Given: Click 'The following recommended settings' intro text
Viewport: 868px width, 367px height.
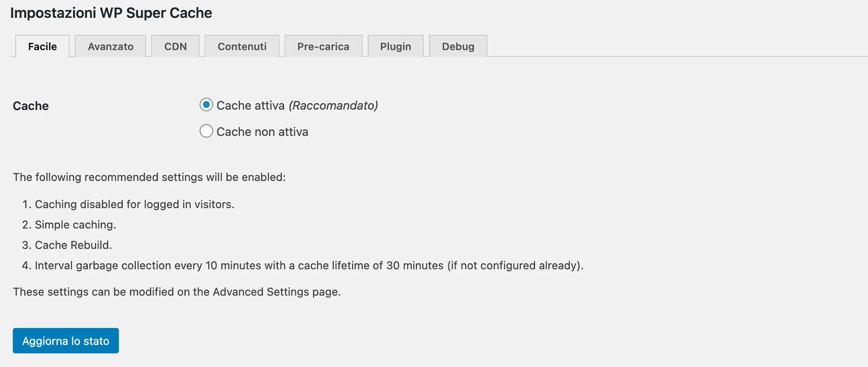Looking at the screenshot, I should tap(149, 177).
